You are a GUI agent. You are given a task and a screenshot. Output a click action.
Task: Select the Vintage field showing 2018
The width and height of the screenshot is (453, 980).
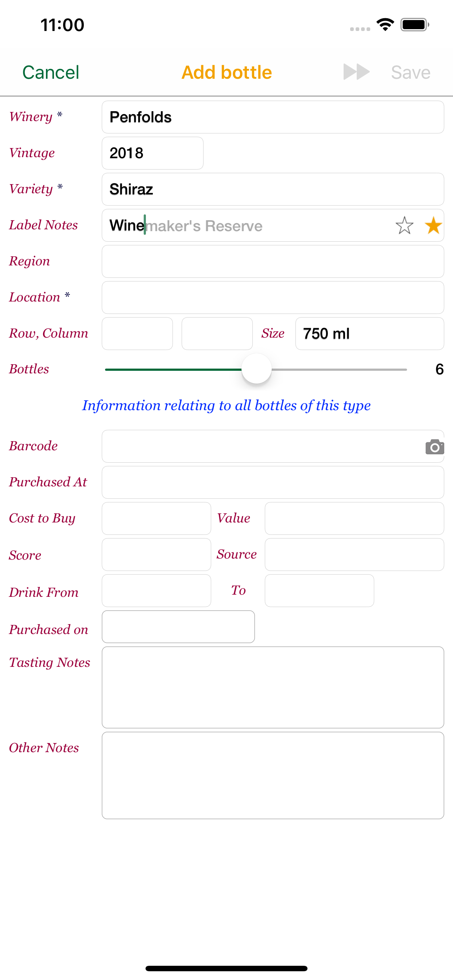pos(152,153)
